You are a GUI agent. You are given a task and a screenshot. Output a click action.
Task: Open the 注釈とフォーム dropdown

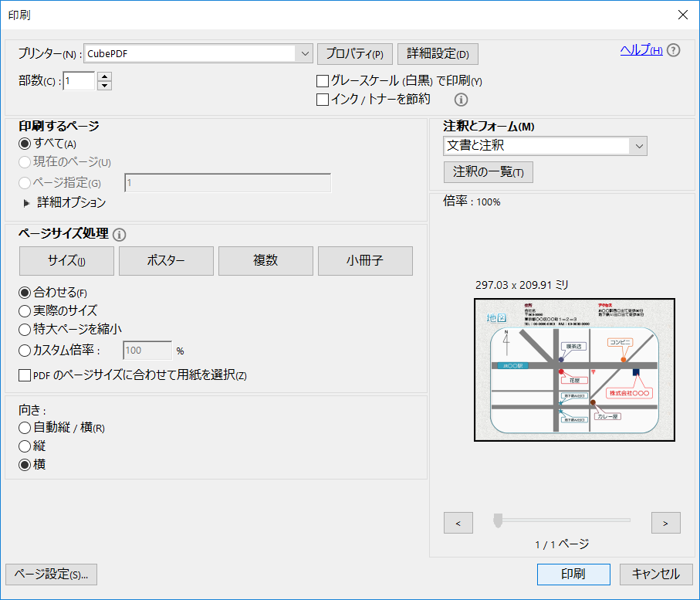click(639, 146)
